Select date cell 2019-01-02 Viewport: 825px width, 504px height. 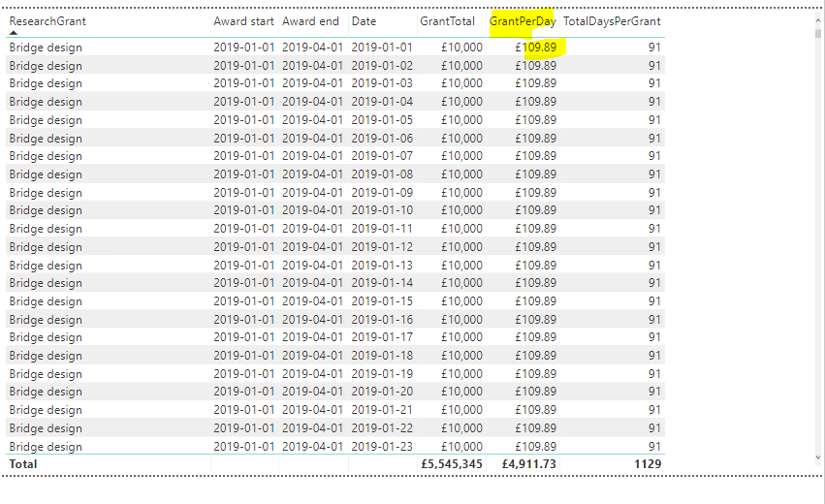coord(382,65)
